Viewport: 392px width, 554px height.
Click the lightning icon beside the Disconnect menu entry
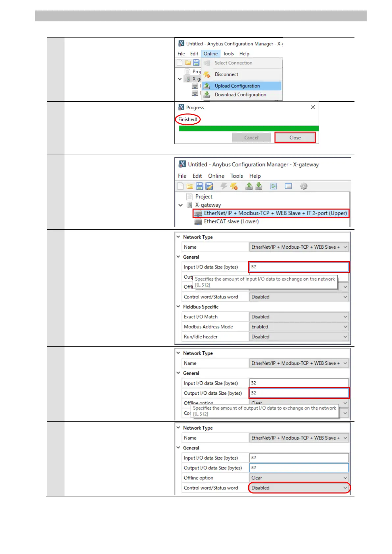[x=207, y=75]
